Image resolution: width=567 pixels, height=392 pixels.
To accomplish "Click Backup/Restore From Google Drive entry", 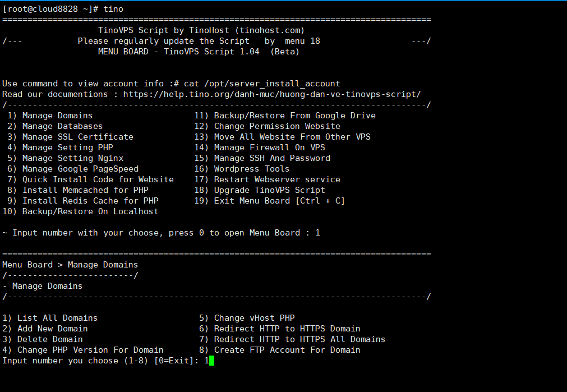I will [285, 116].
